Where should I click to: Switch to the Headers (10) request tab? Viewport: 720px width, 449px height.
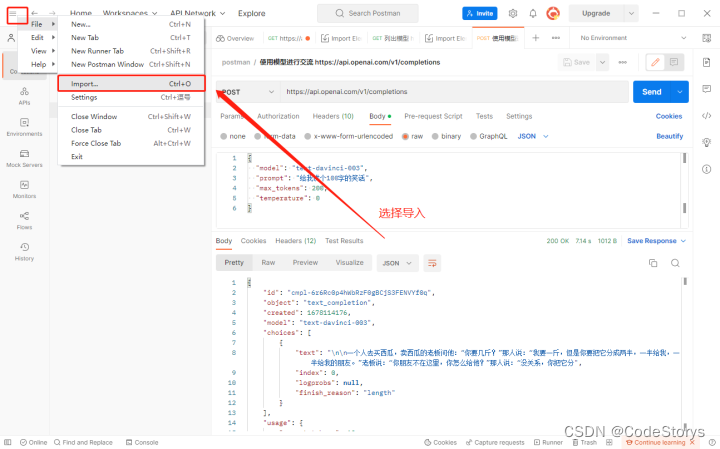coord(333,116)
